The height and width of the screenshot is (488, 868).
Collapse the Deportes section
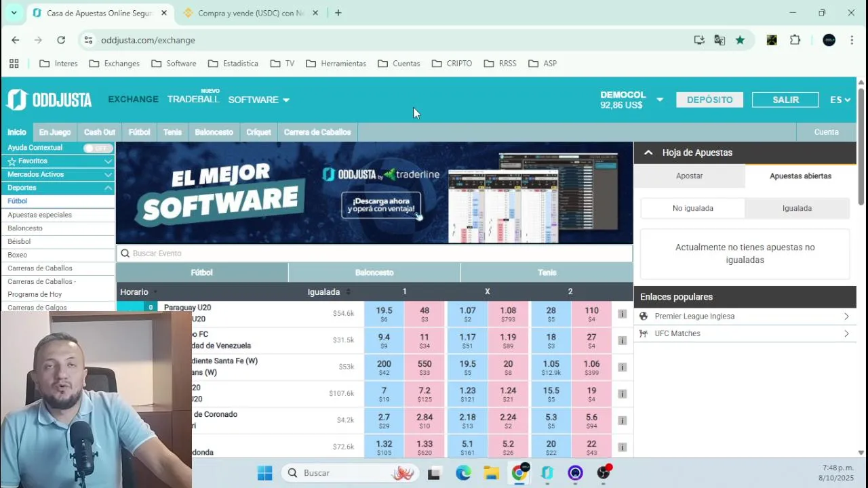click(x=108, y=188)
